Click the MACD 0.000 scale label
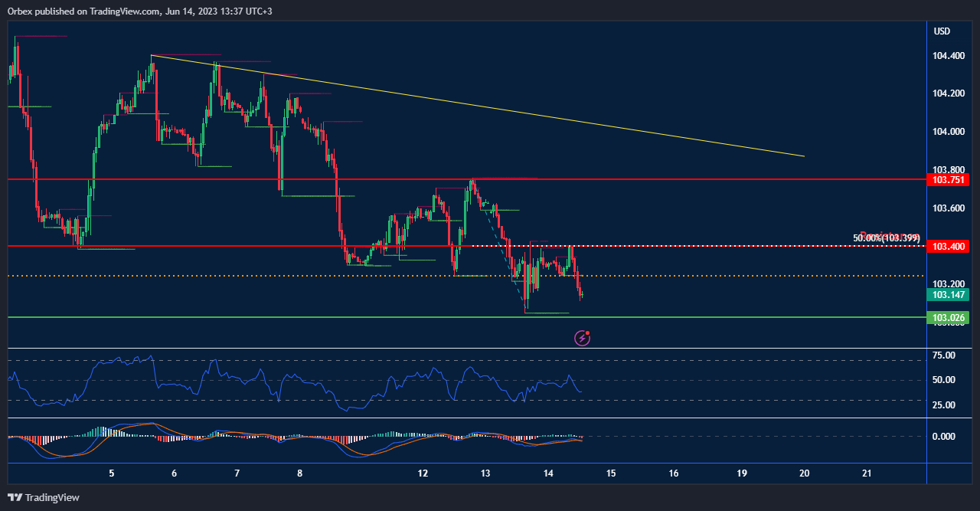Image resolution: width=980 pixels, height=511 pixels. pos(944,437)
